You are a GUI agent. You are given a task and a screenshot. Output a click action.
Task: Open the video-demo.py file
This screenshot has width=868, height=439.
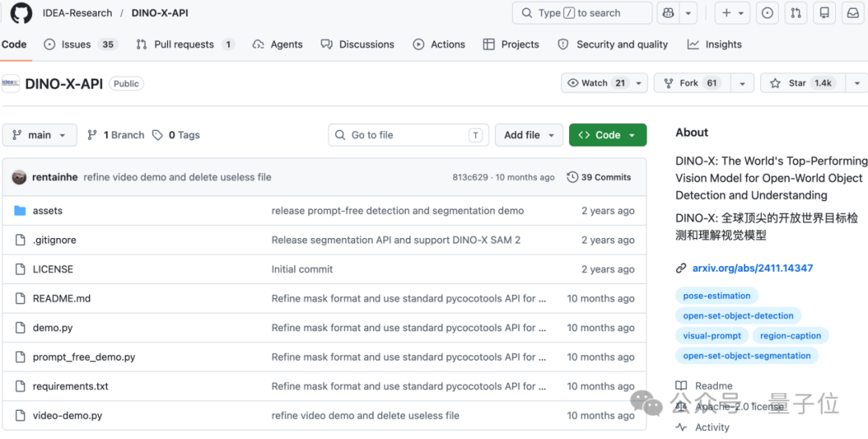[67, 416]
